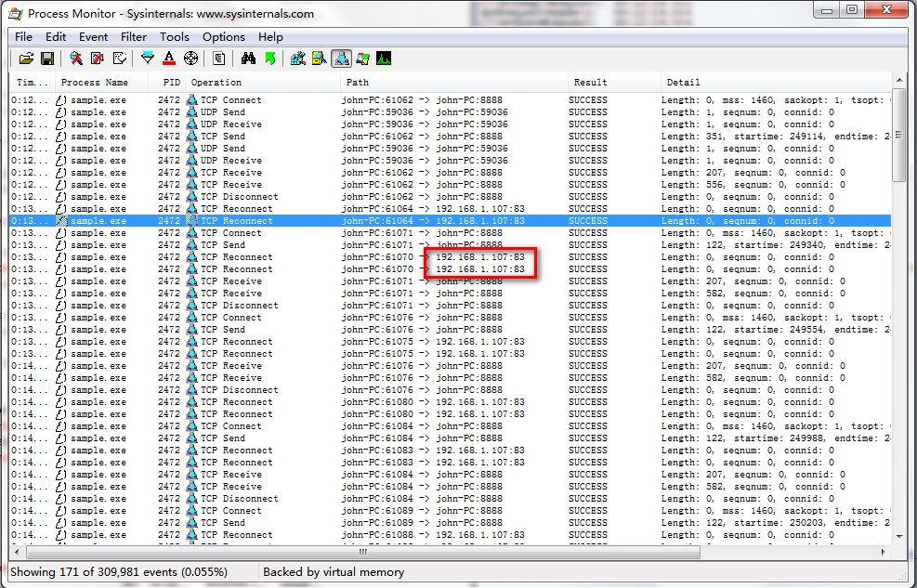Toggle Show File System Activity in the toolbar
Viewport: 917px width, 588px height.
(320, 59)
